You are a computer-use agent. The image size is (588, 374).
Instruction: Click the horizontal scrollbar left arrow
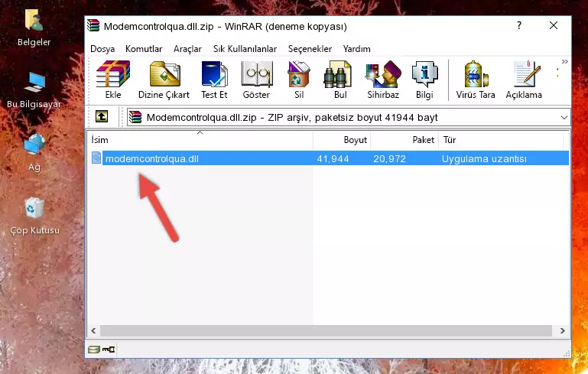94,331
